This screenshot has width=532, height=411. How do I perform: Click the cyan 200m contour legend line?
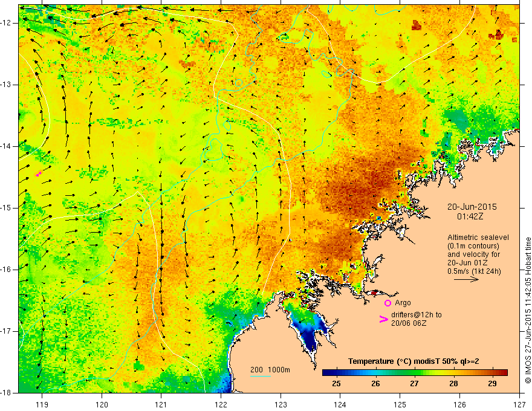tap(260, 376)
